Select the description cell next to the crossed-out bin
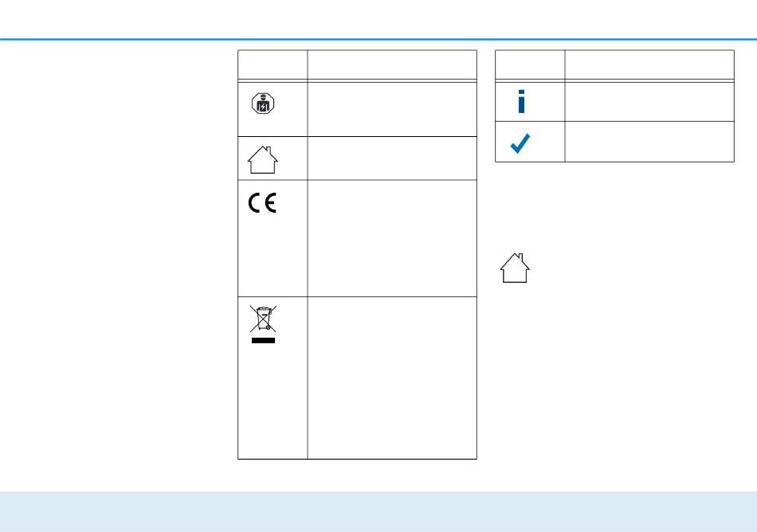This screenshot has height=532, width=757. click(x=392, y=377)
